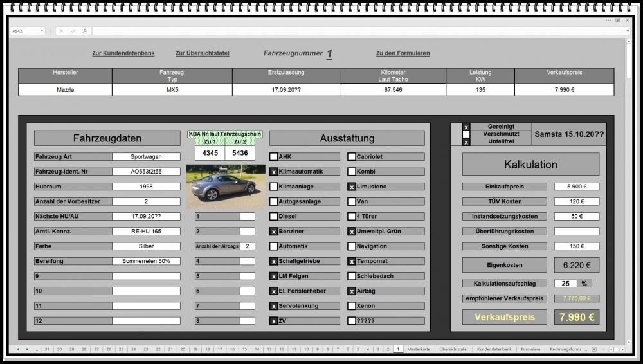This screenshot has width=643, height=364.
Task: Expand the formula bar with the chevron
Action: click(628, 31)
